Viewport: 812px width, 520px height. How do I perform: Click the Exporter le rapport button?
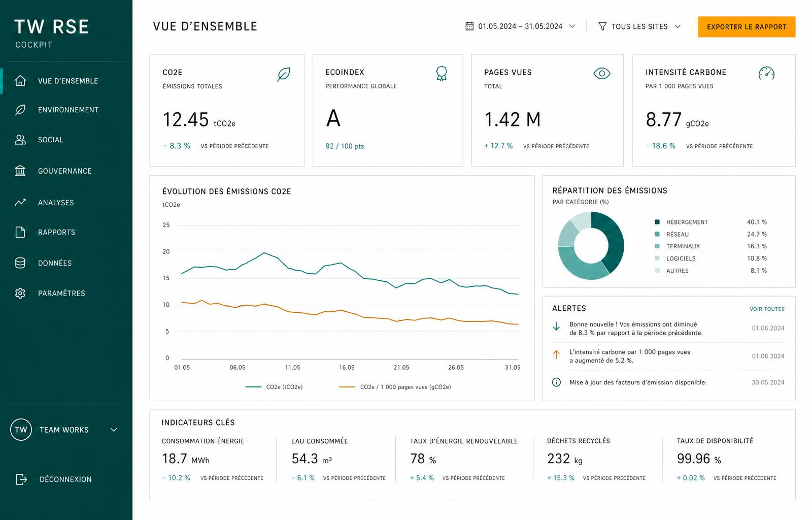(747, 27)
